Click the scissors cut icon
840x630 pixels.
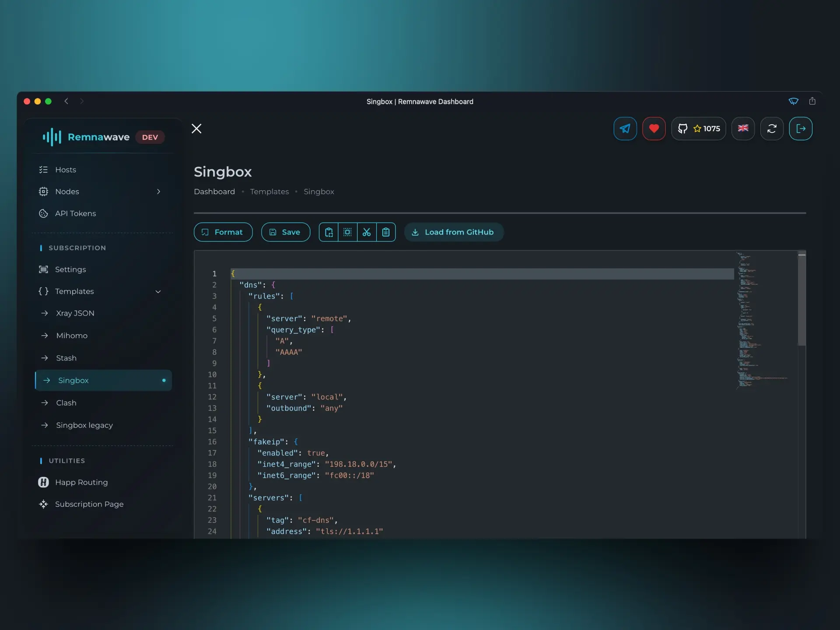367,232
